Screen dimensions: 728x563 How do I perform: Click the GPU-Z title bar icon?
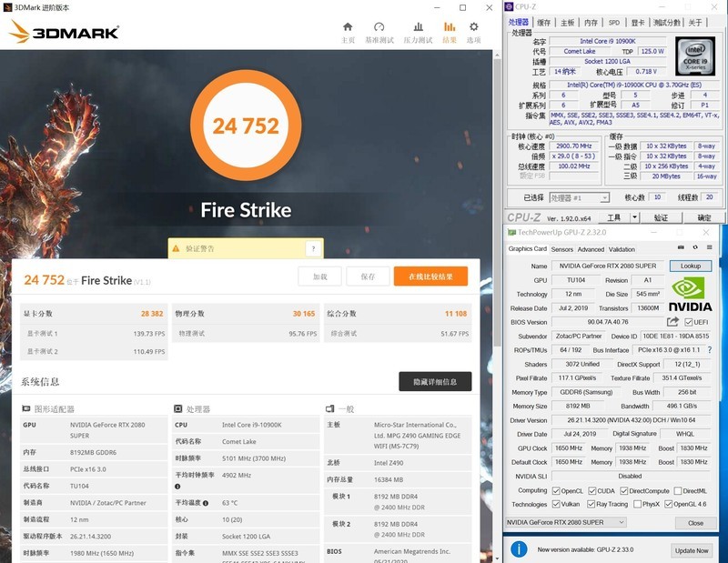(511, 233)
